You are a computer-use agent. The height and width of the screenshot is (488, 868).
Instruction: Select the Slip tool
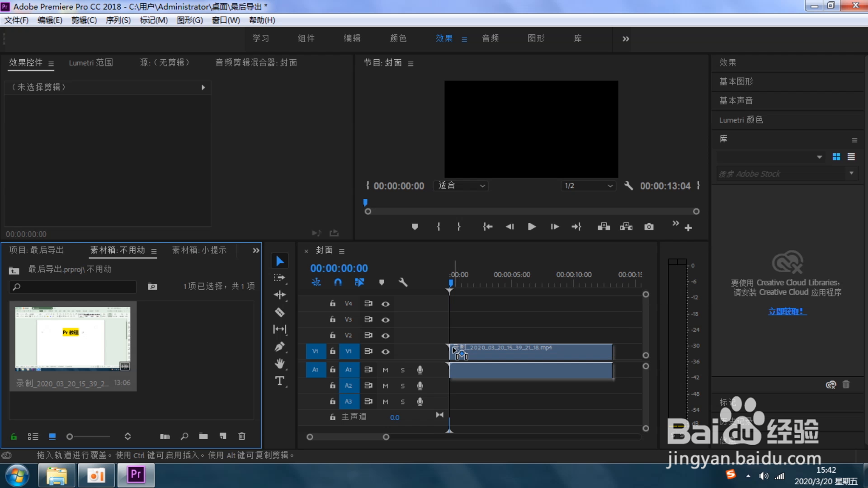[280, 329]
